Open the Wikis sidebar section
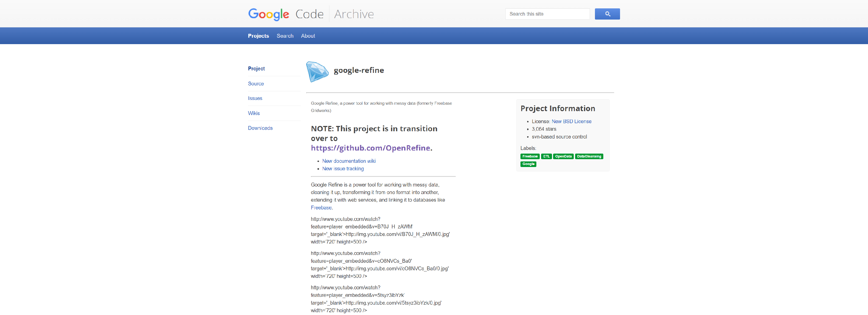Screen dimensions: 868x315 (x=254, y=113)
